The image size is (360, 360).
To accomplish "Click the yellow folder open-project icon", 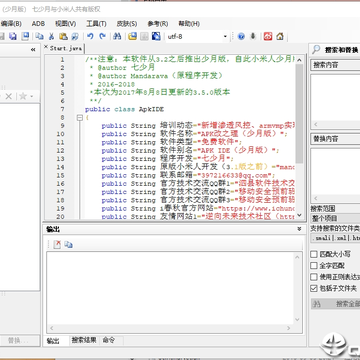I will (x=133, y=36).
